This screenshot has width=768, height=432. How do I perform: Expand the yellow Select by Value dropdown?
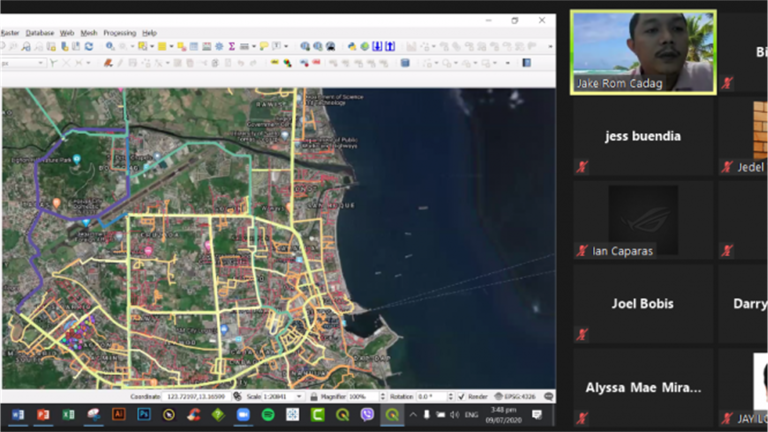pyautogui.click(x=171, y=47)
